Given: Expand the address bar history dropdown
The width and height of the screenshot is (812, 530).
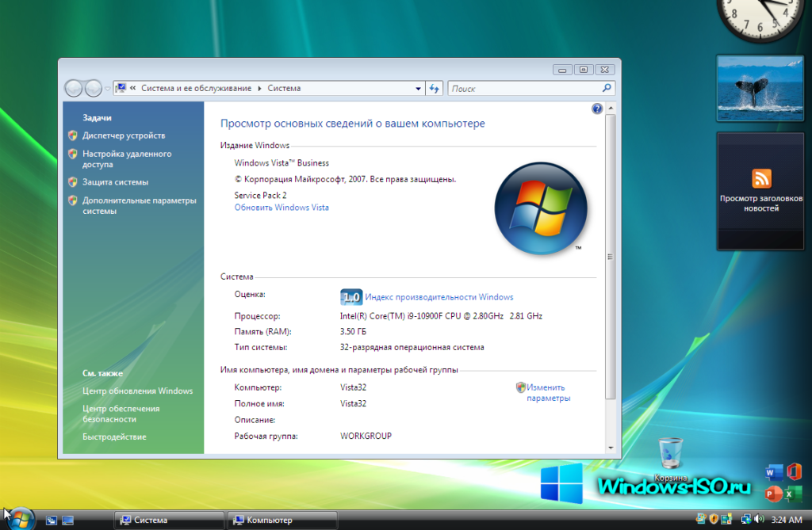Looking at the screenshot, I should click(x=418, y=89).
